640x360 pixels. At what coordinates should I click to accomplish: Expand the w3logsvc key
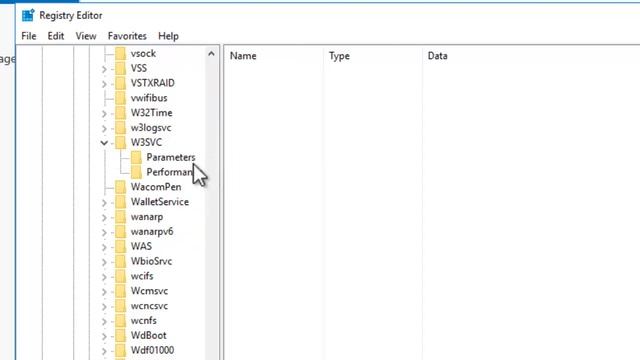coord(104,128)
